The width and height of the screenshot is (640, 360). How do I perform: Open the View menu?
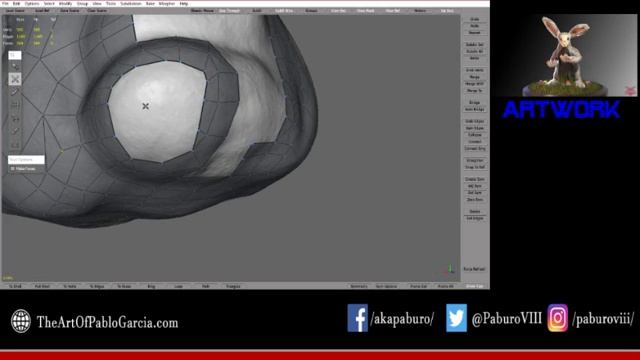coord(97,3)
